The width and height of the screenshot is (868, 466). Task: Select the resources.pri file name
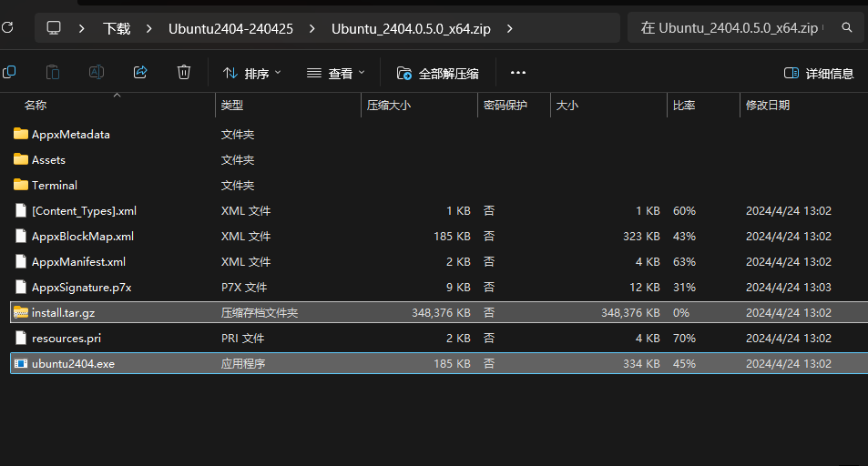[x=66, y=338]
